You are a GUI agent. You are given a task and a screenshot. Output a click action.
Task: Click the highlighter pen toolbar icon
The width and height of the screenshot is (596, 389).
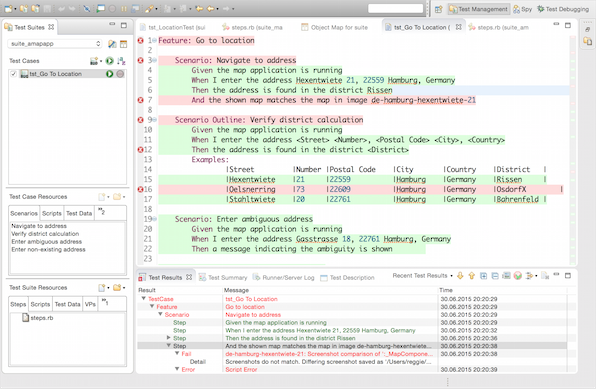(x=149, y=8)
